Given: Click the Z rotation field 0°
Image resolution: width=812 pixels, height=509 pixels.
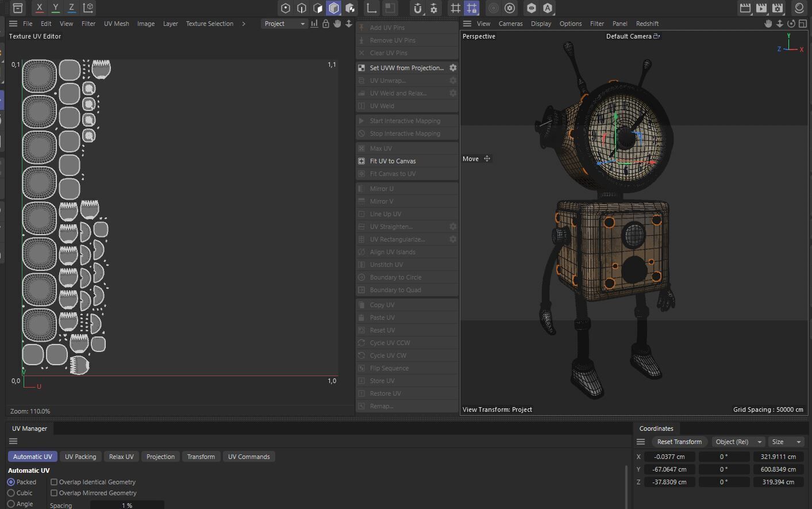Looking at the screenshot, I should [x=724, y=482].
